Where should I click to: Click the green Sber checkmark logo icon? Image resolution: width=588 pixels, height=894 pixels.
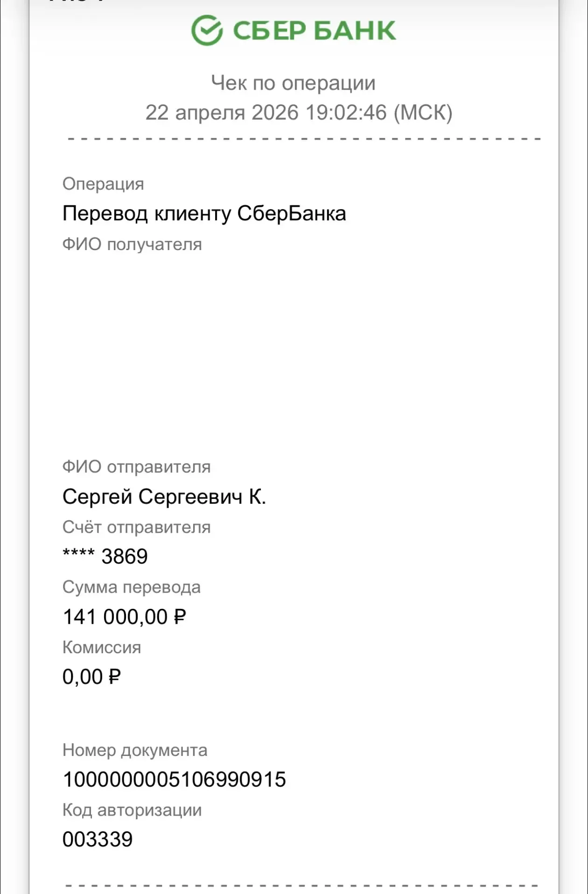tap(207, 30)
